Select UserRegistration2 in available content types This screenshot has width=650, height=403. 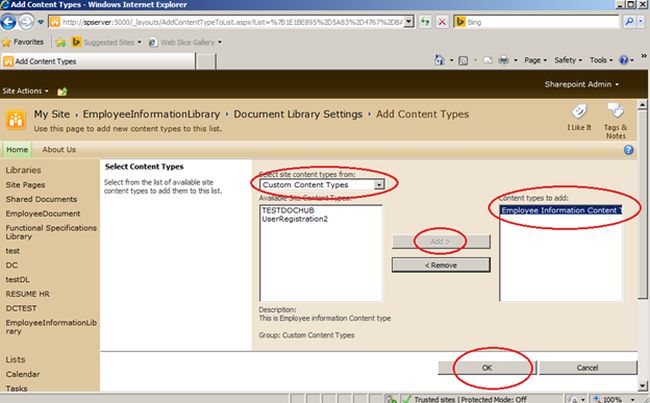[x=295, y=219]
